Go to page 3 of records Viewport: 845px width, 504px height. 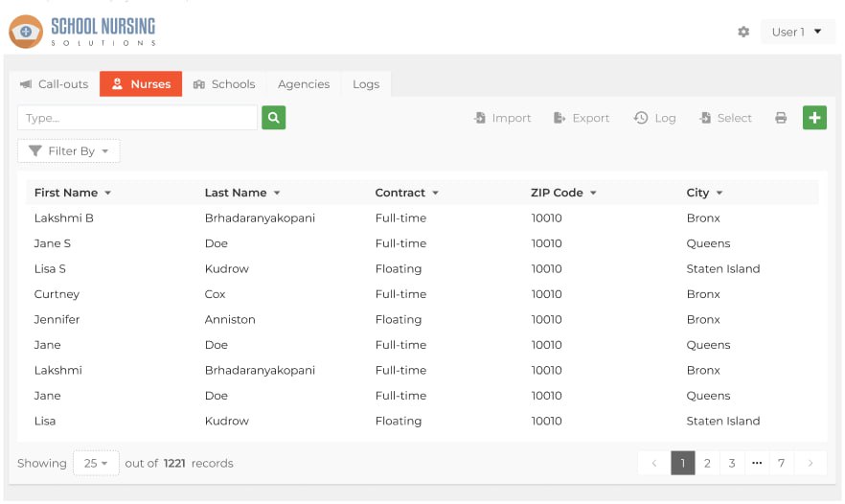pyautogui.click(x=732, y=463)
